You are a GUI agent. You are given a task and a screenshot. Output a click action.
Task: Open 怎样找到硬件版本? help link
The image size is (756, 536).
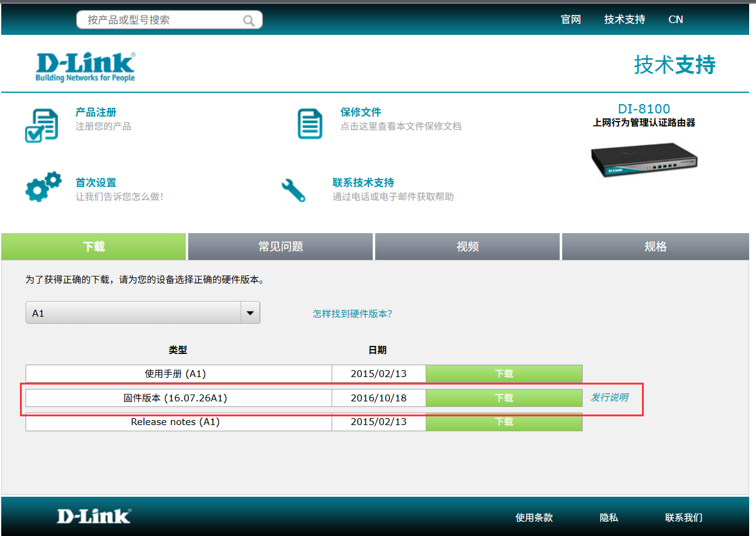[x=353, y=313]
